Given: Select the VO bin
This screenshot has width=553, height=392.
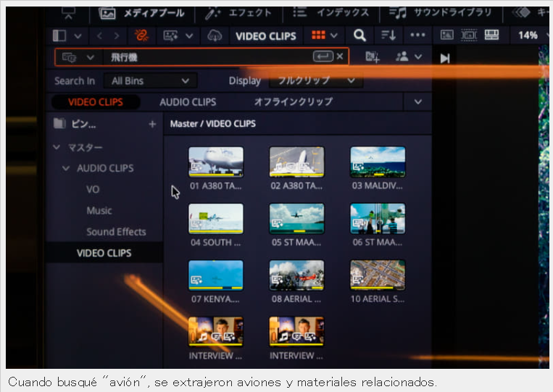Looking at the screenshot, I should point(93,189).
